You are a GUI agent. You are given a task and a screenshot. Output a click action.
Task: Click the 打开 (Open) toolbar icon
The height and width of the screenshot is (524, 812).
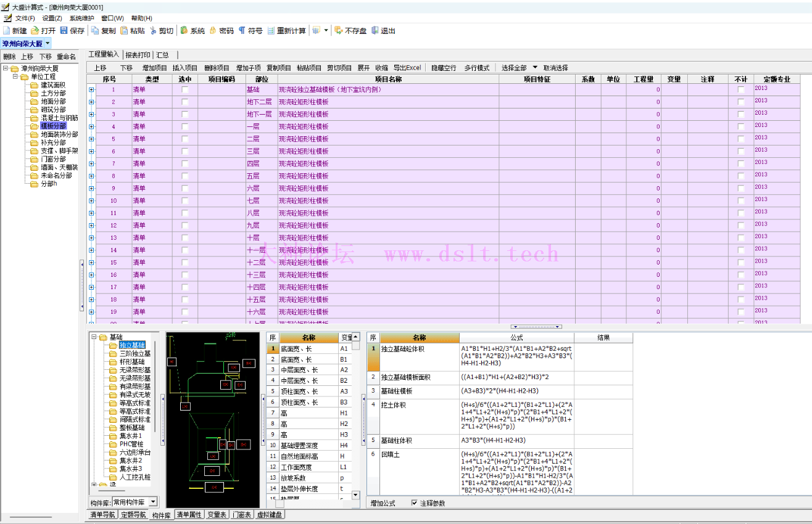[35, 30]
